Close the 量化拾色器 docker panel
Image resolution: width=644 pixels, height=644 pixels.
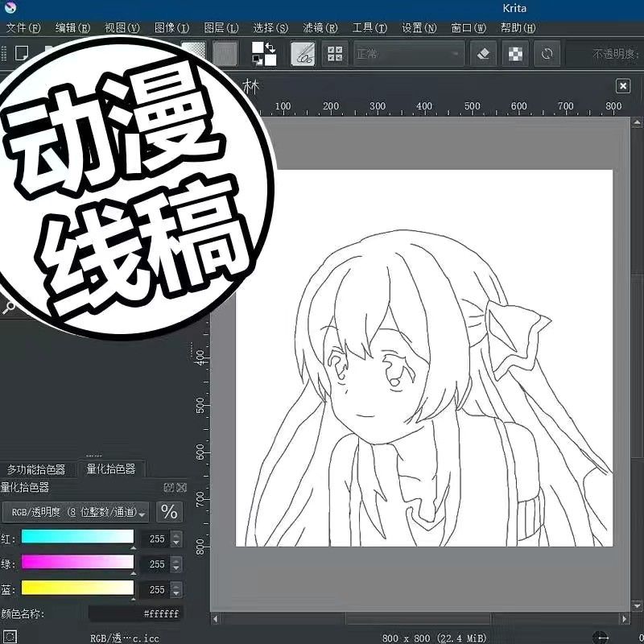[181, 488]
